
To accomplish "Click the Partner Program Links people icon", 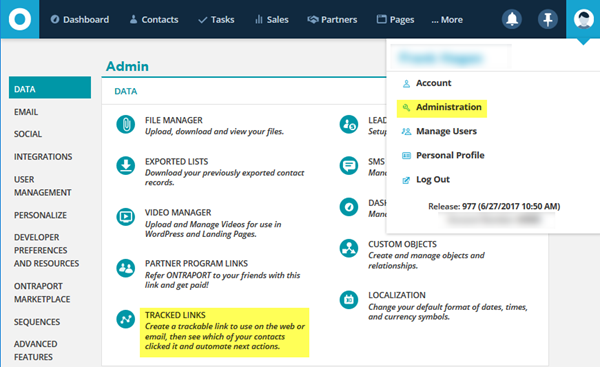I will pos(126,268).
